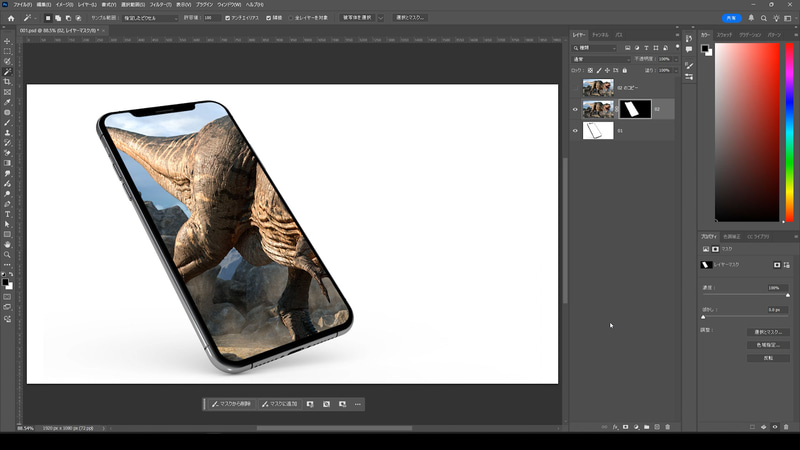Viewport: 800px width, 450px height.
Task: Open the blend mode dropdown showing 通常
Action: [600, 59]
